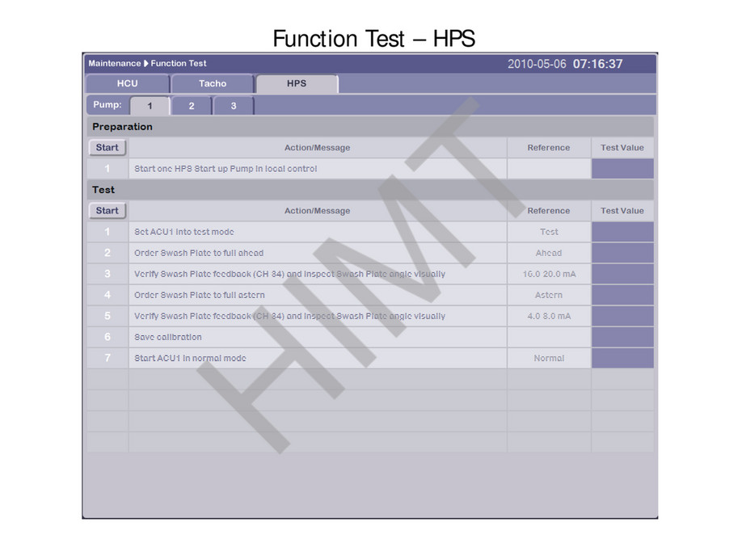
Task: Open the Tacho tab
Action: [213, 84]
